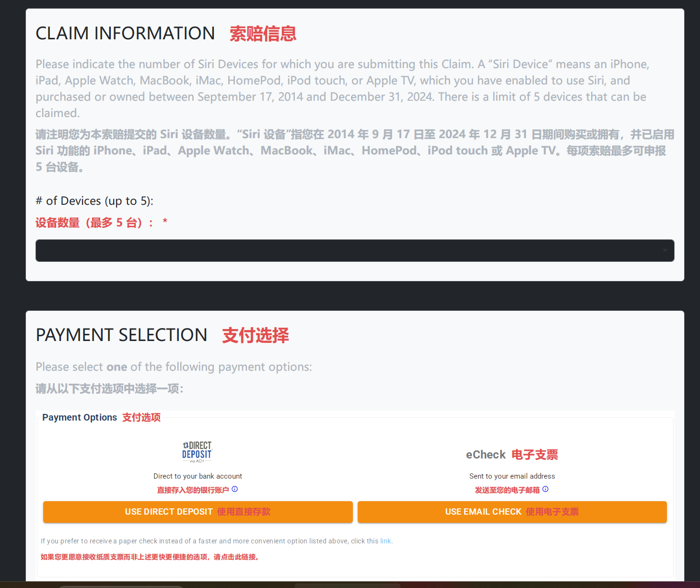Click the red 索赔信息 heading text
Viewport: 700px width, 588px height.
tap(263, 34)
